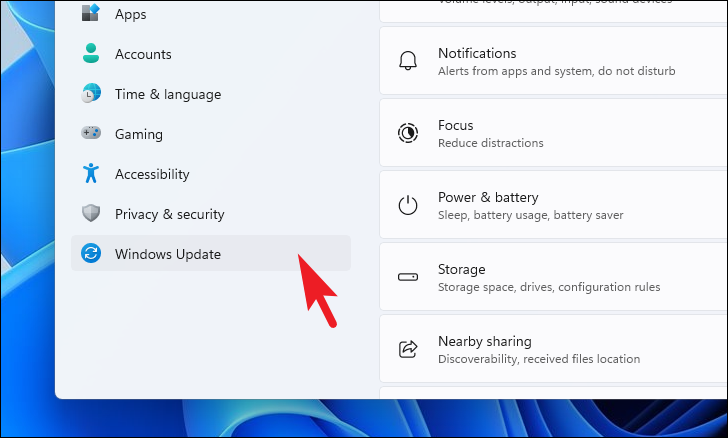Click 'Storage space, drives, configuration rules' text
Screen dimensions: 728x438
click(x=549, y=287)
